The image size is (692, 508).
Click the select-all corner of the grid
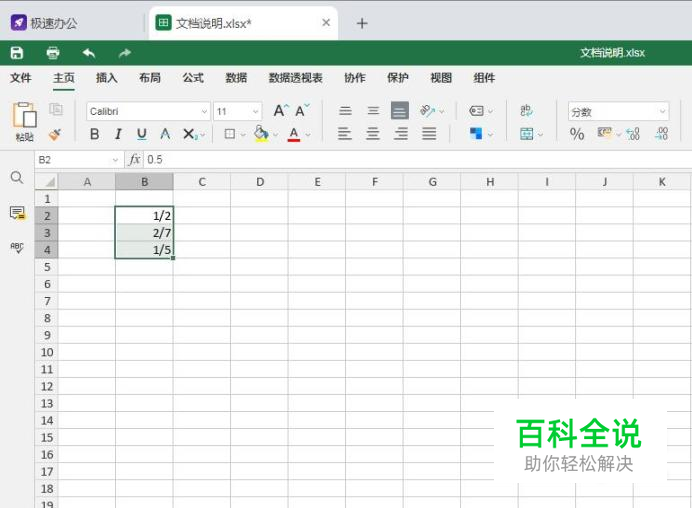47,181
